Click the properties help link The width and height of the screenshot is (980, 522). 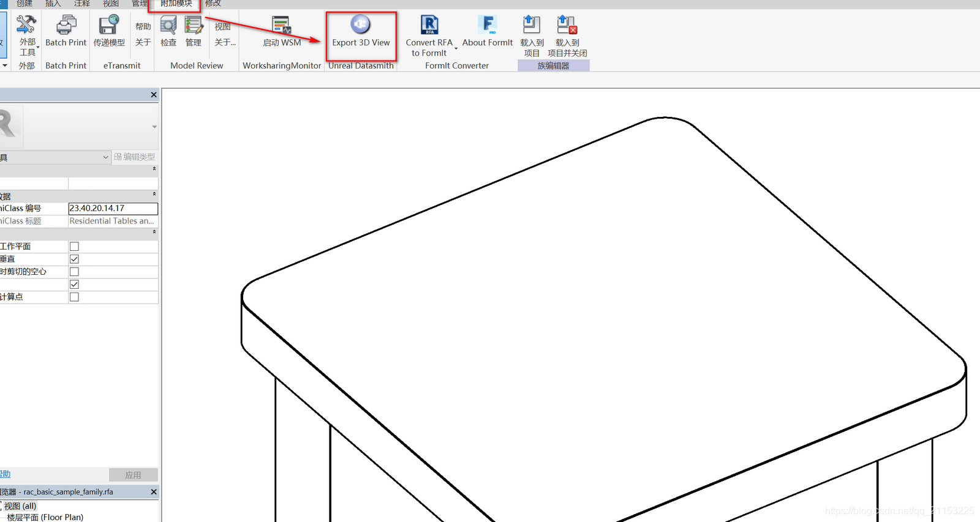pos(5,474)
